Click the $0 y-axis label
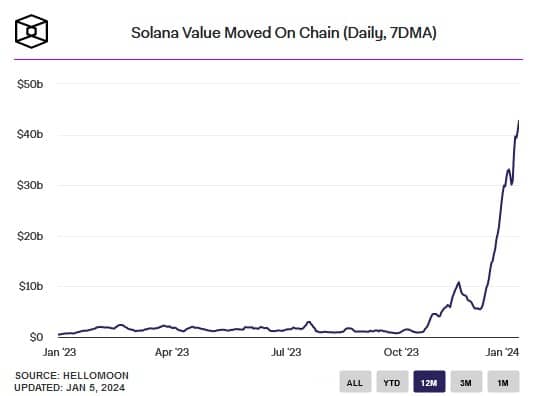 (36, 337)
